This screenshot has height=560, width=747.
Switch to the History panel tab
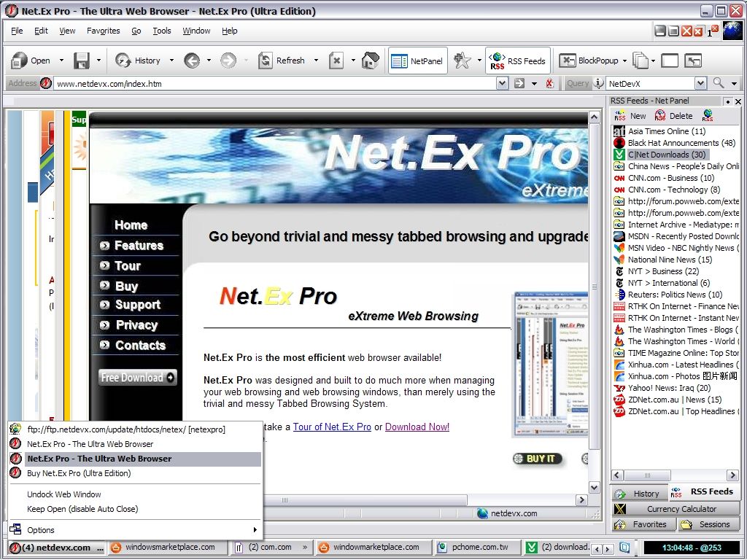640,494
